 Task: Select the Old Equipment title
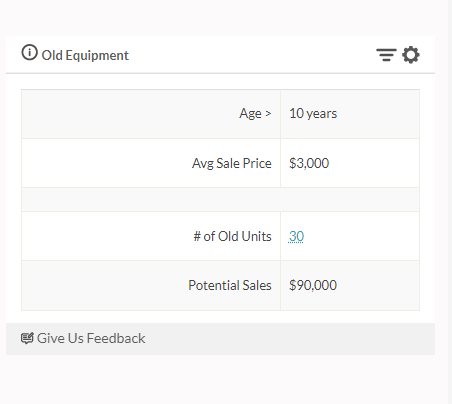pyautogui.click(x=85, y=55)
